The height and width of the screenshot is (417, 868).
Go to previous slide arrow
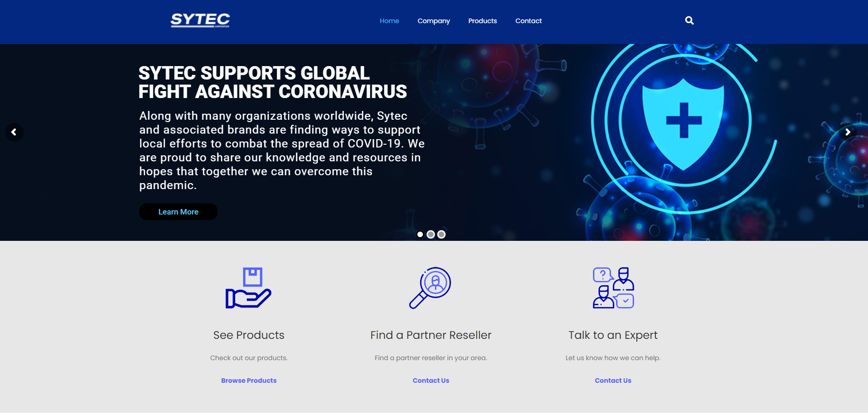click(x=14, y=132)
